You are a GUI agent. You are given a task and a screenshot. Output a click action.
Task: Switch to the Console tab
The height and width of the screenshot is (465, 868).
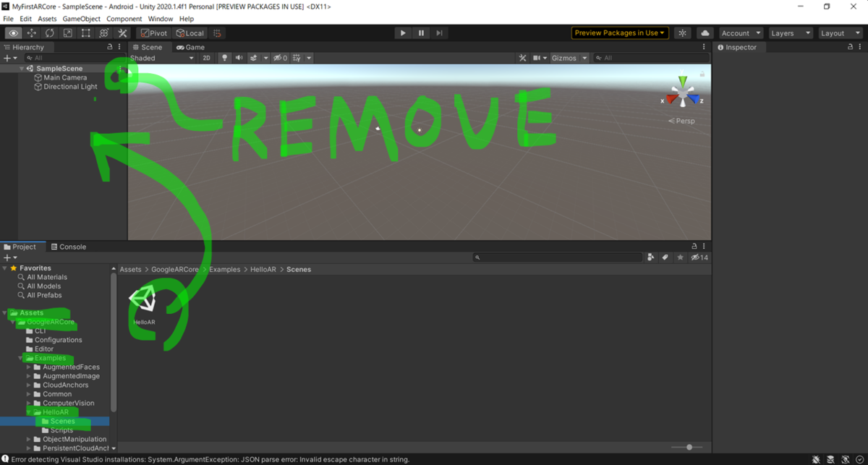[69, 247]
